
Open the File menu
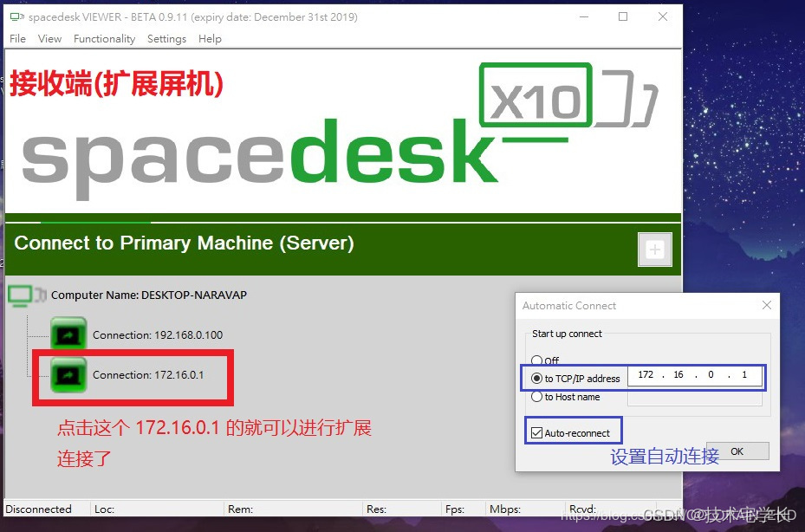coord(17,39)
